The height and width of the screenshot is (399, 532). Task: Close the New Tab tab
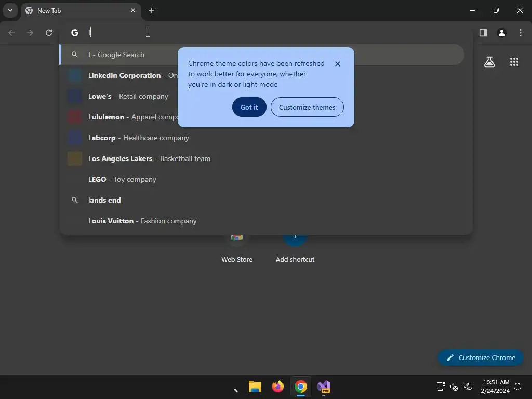coord(133,10)
